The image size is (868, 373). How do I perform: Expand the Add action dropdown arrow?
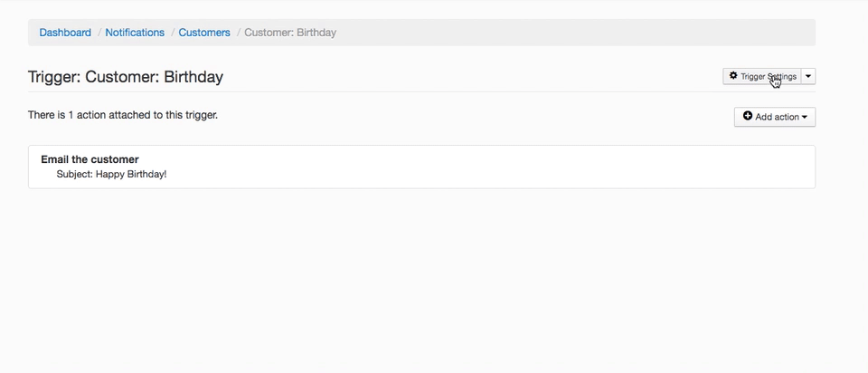805,117
